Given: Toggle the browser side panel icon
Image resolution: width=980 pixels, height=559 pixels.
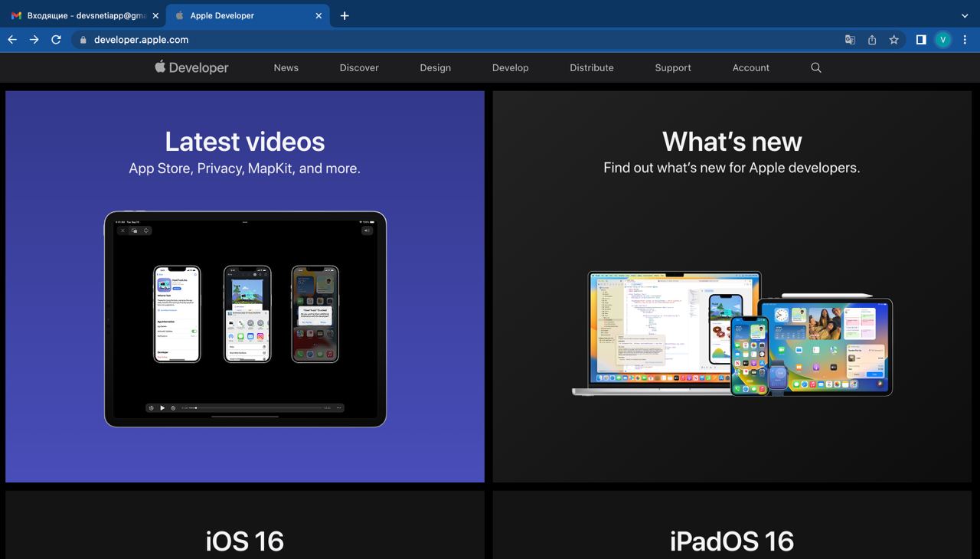Looking at the screenshot, I should [x=921, y=40].
